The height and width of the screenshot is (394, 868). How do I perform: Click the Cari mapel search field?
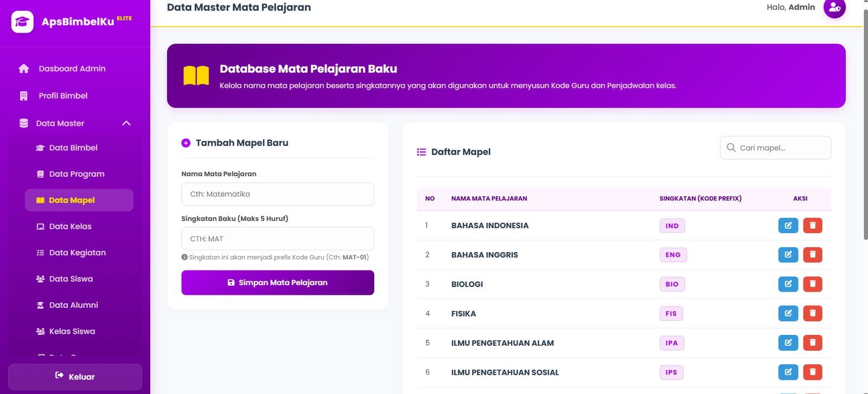(775, 147)
